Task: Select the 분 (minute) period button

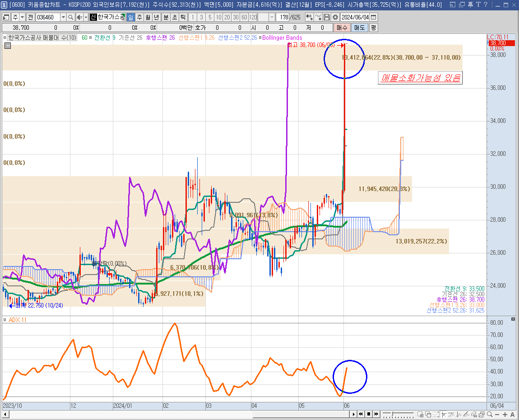Action: tap(166, 17)
